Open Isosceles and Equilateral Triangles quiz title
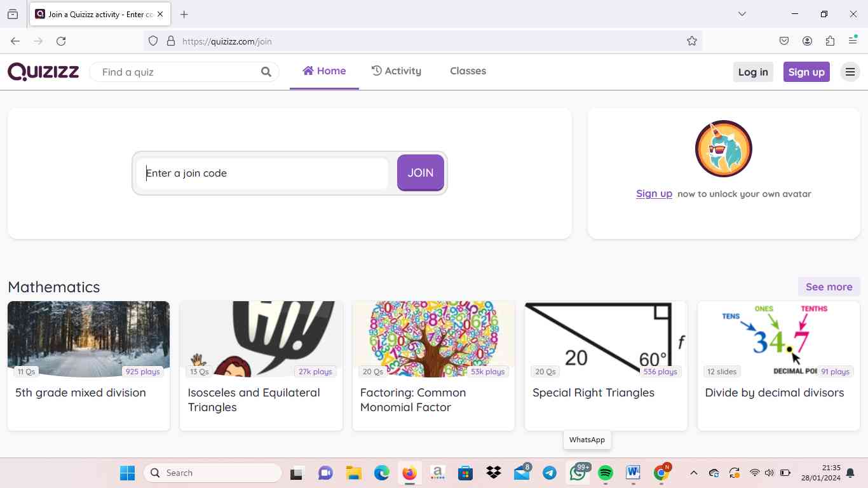 [254, 400]
